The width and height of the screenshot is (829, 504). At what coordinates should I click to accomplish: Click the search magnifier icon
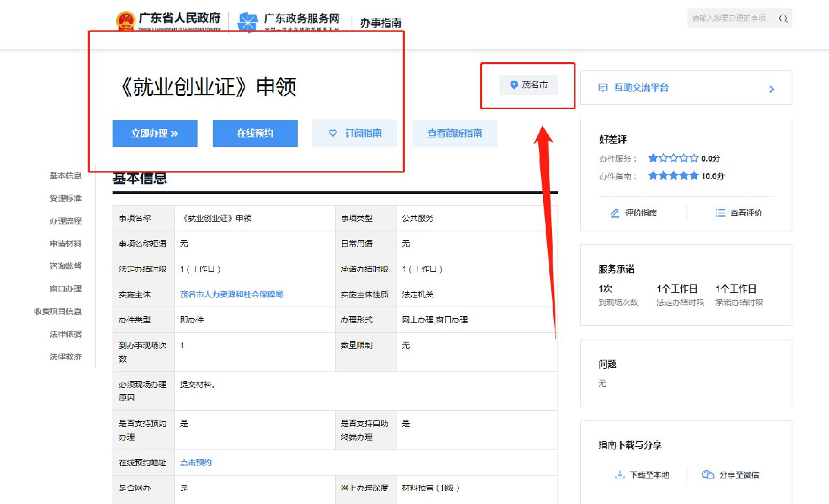[783, 19]
